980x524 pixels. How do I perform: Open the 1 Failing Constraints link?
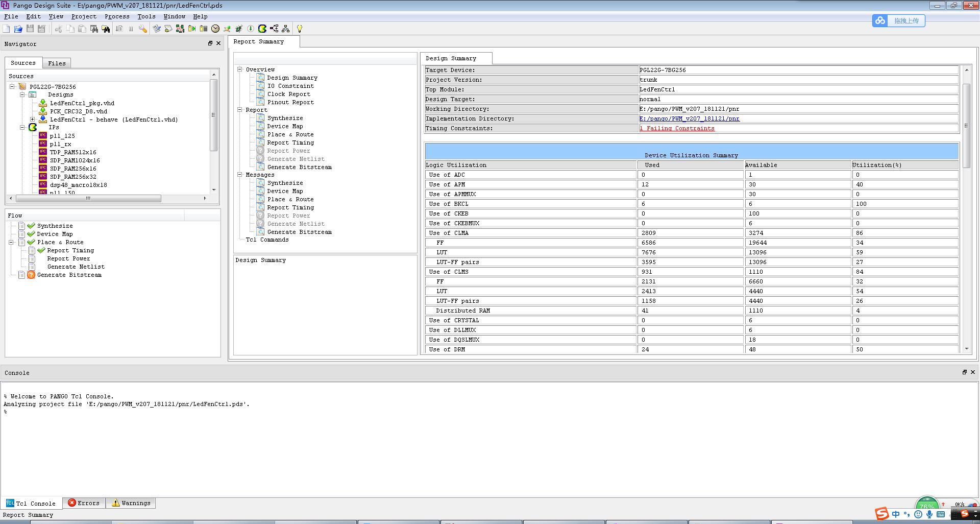click(x=677, y=128)
